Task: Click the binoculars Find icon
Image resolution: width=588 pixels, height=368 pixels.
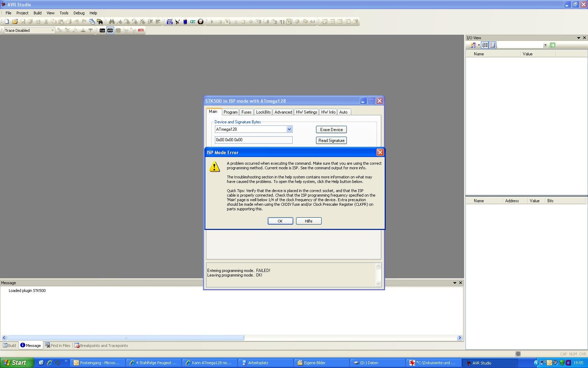Action: (112, 21)
